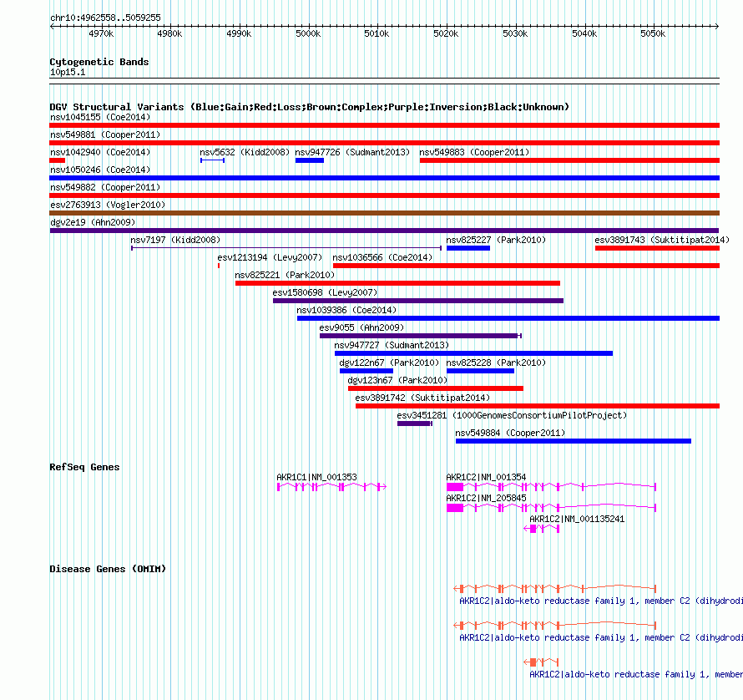This screenshot has height=700, width=743.
Task: Open the nsv549883 (Cooper2011) variant label
Action: (474, 152)
